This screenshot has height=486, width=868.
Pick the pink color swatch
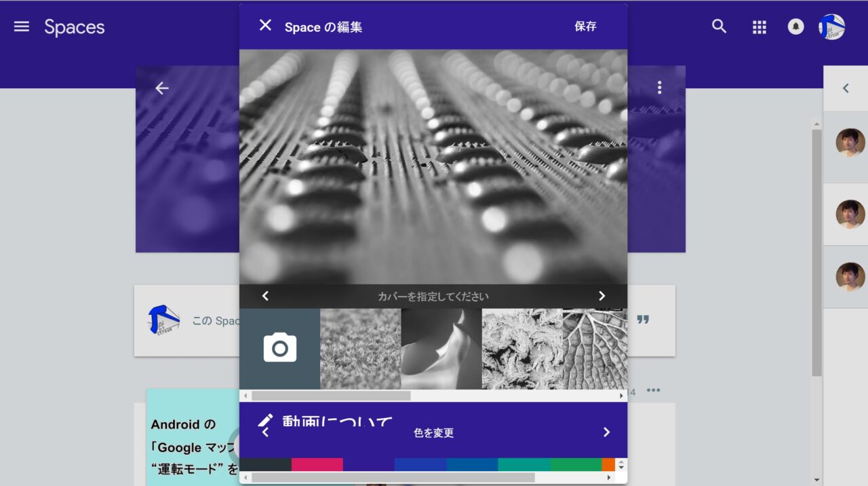(x=317, y=465)
